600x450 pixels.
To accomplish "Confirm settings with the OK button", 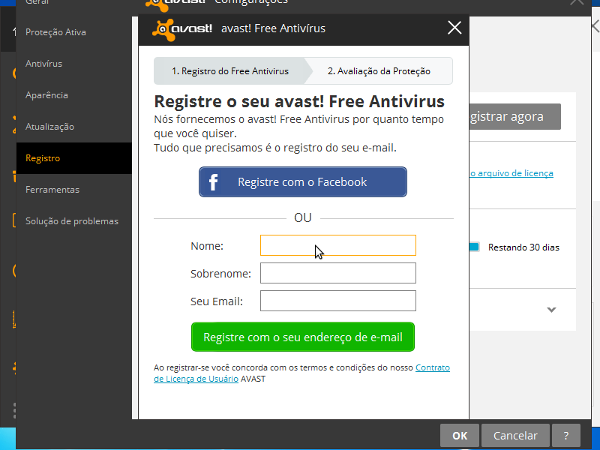I will click(459, 435).
